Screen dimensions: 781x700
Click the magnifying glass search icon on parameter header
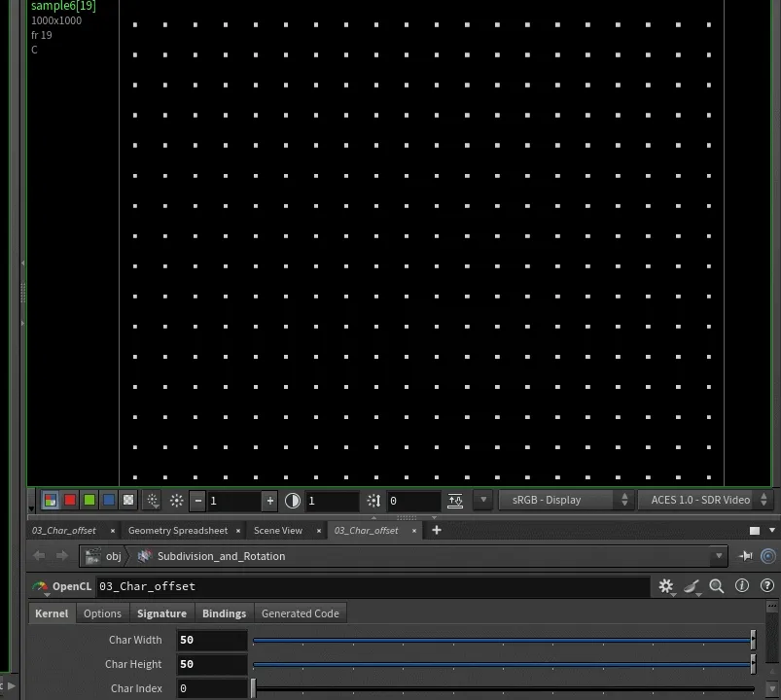pos(716,586)
